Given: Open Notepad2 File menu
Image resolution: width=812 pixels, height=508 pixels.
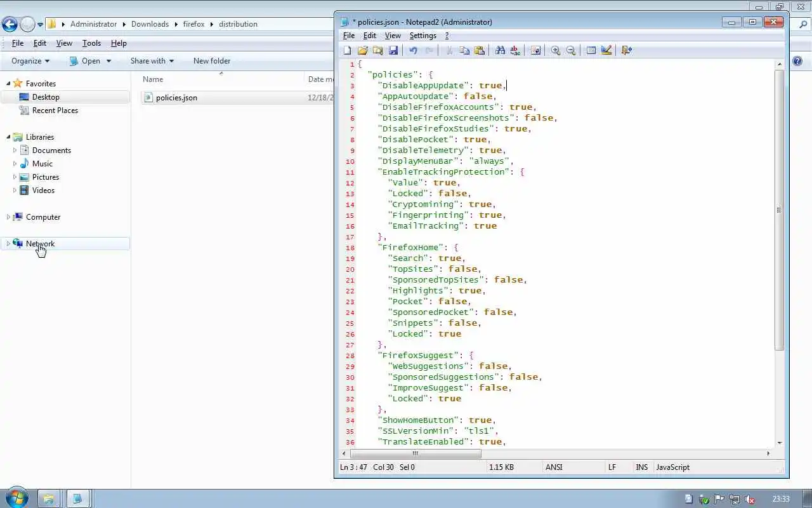Looking at the screenshot, I should pos(349,36).
